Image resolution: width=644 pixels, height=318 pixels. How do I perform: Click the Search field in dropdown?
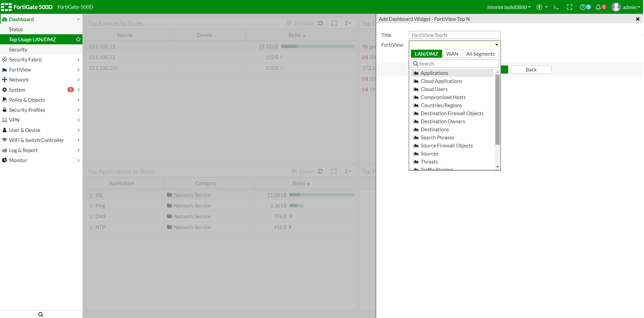(x=455, y=63)
